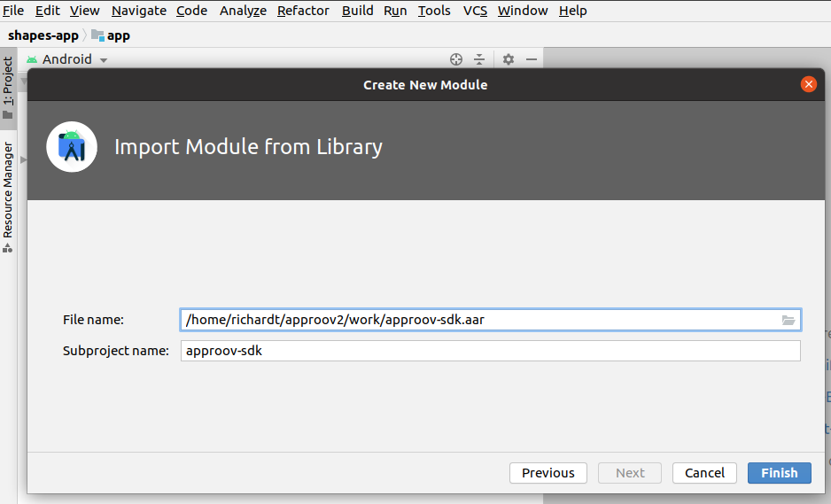Select the 1: Project side tab
Image resolution: width=831 pixels, height=504 pixels.
(x=8, y=88)
